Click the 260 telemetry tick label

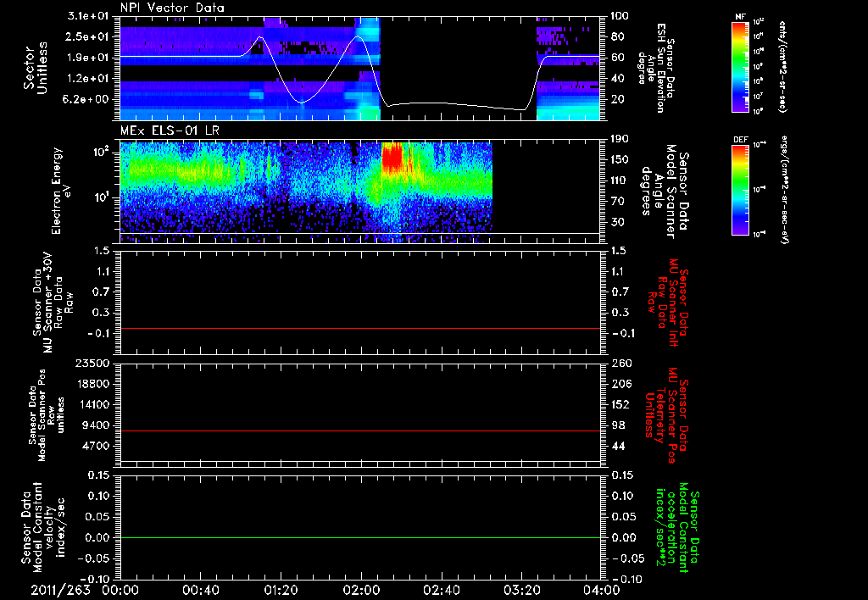[x=620, y=363]
